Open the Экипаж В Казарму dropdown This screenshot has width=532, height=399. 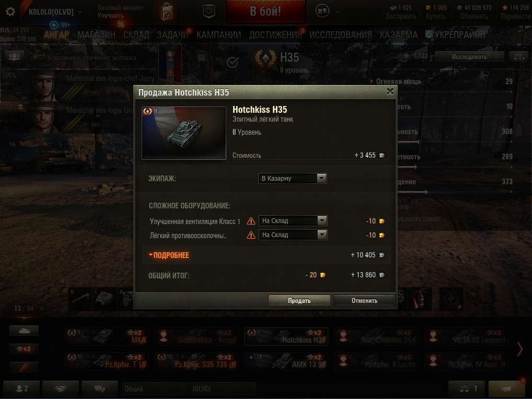pyautogui.click(x=293, y=178)
